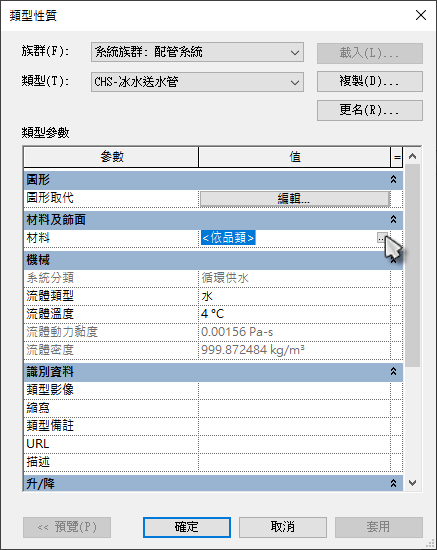The height and width of the screenshot is (550, 437).
Task: Edit the 流體溫度 value 4 °C
Action: [294, 314]
